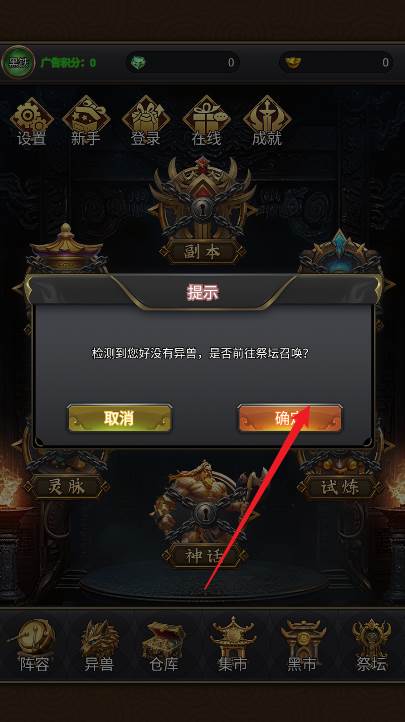The height and width of the screenshot is (722, 405).
Task: Open the 灵脉 spirit vein label
Action: [67, 487]
